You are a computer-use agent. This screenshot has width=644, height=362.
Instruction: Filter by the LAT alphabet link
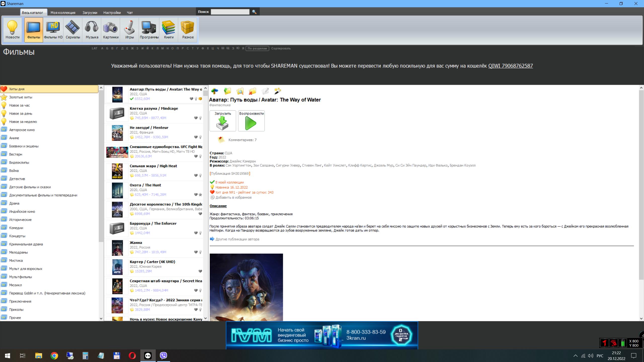(95, 48)
